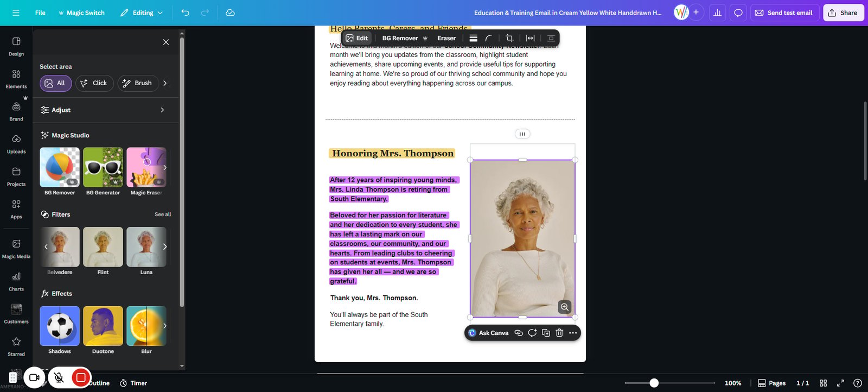Click Edit in the image toolbar
Screen dimensions: 868x392
click(x=357, y=38)
